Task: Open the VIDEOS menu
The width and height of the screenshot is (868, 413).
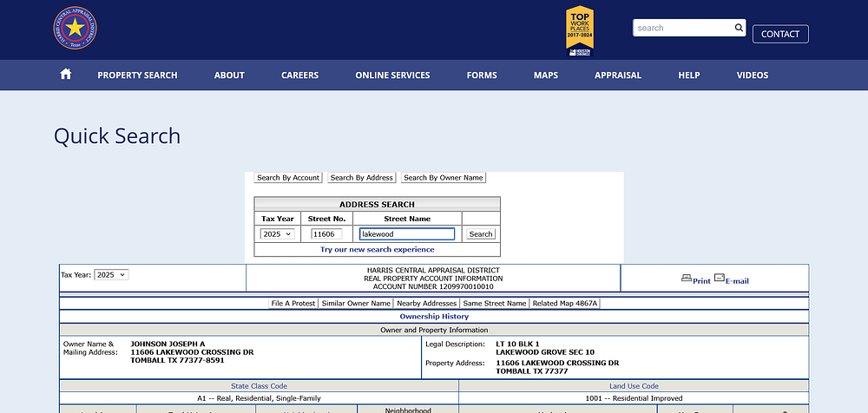Action: 753,75
